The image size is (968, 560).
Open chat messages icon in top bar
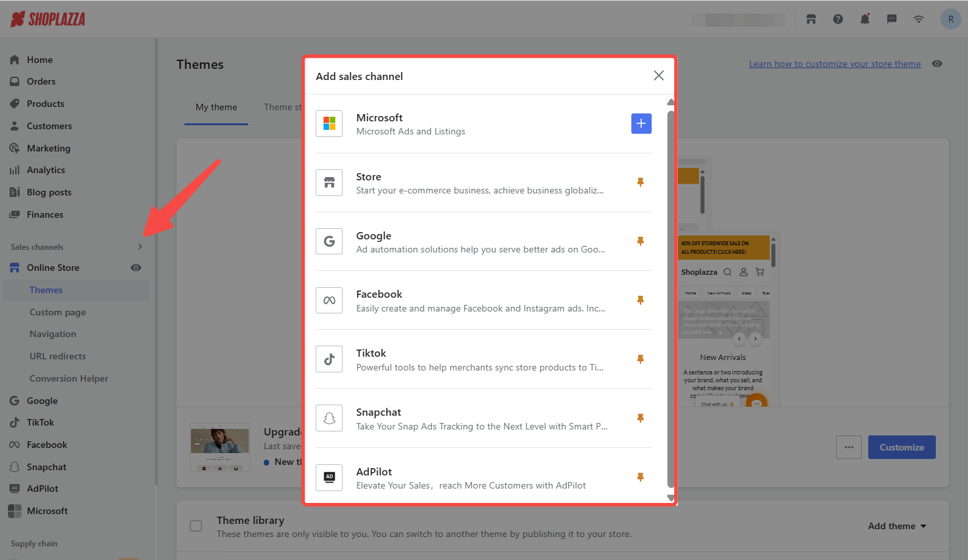pyautogui.click(x=892, y=19)
